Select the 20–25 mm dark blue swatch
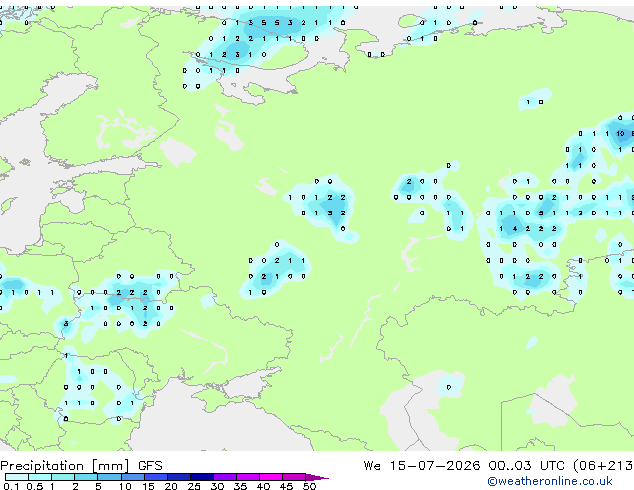 179,477
